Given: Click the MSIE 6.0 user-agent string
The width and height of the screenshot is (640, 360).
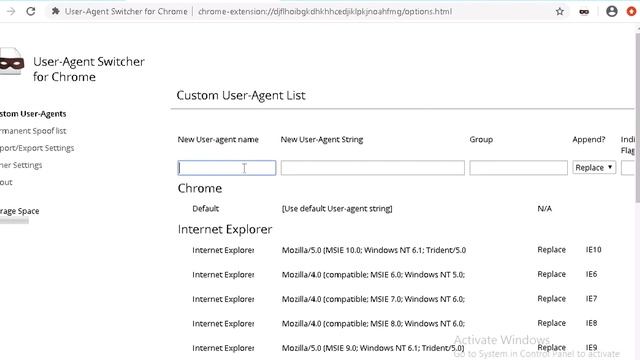Looking at the screenshot, I should tap(373, 275).
